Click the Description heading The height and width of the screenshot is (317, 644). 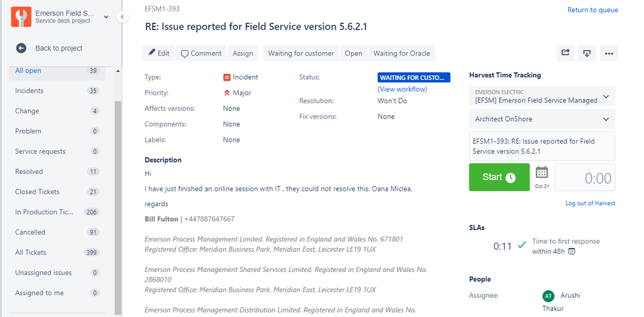point(163,160)
